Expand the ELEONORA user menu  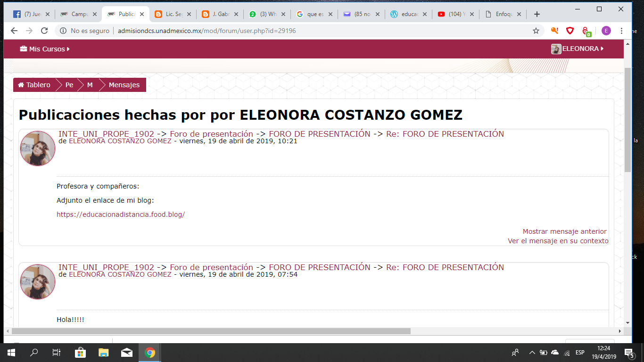click(578, 49)
